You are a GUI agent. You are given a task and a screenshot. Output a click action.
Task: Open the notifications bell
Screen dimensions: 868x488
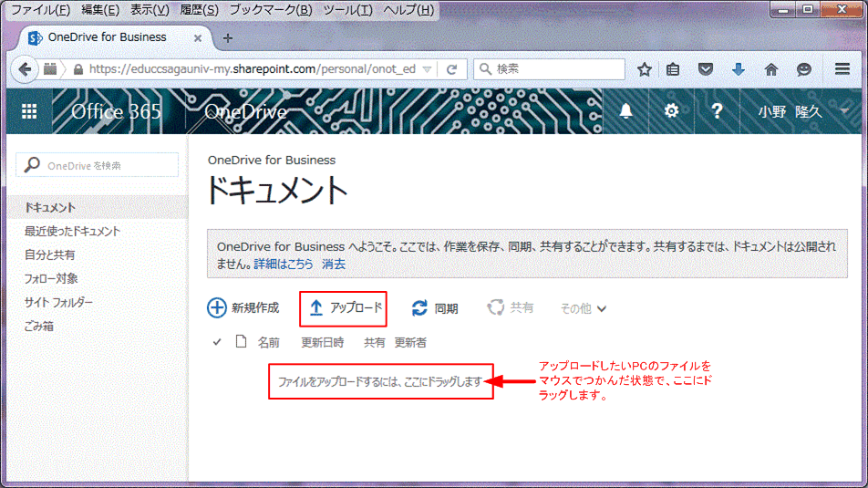(x=625, y=111)
